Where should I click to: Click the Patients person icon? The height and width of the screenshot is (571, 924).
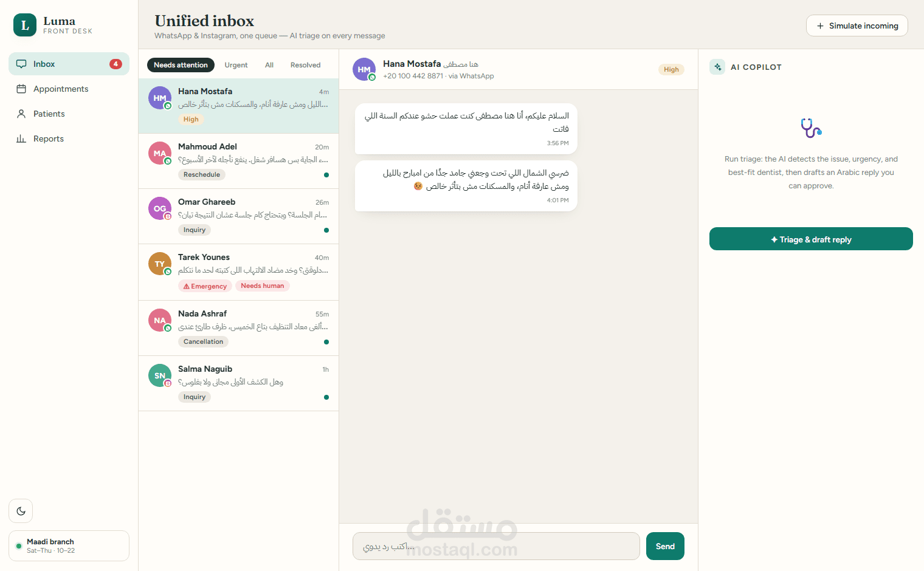tap(21, 114)
